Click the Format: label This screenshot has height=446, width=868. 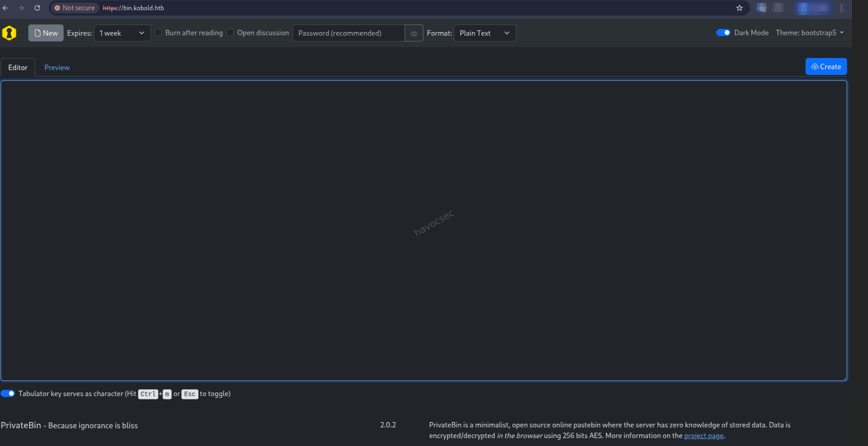439,33
